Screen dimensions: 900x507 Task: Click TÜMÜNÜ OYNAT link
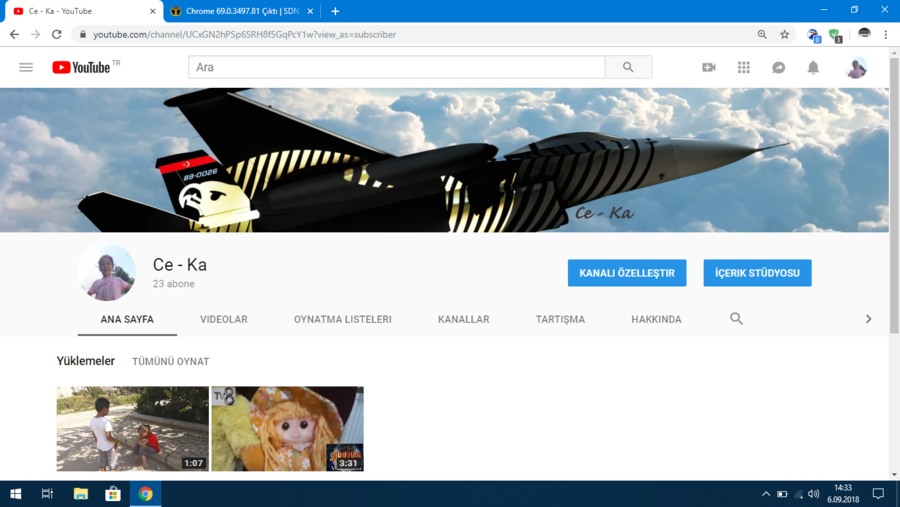pos(171,361)
